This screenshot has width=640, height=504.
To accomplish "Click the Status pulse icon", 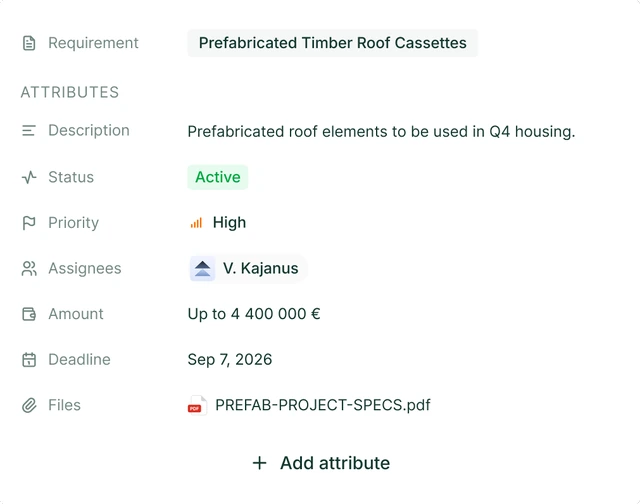I will [x=29, y=177].
